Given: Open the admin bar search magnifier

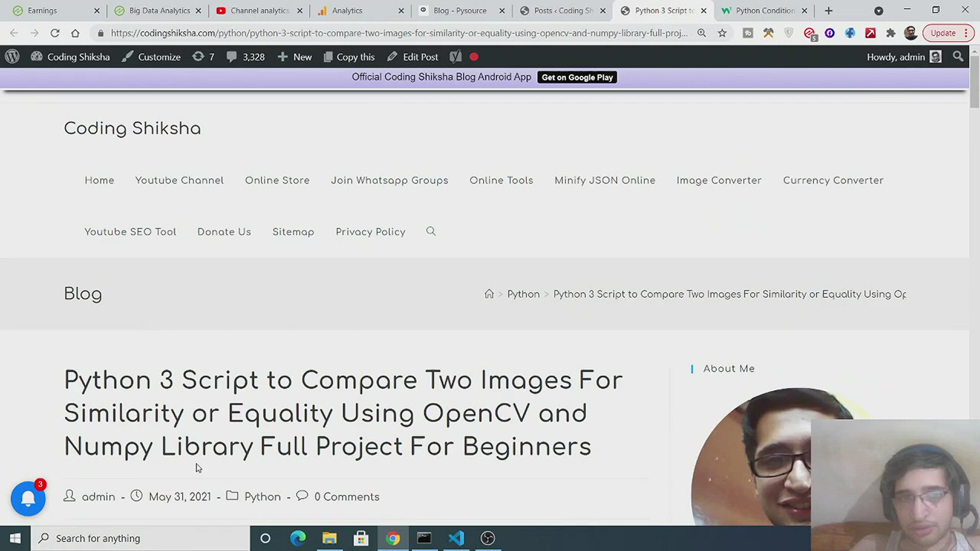Looking at the screenshot, I should point(958,57).
